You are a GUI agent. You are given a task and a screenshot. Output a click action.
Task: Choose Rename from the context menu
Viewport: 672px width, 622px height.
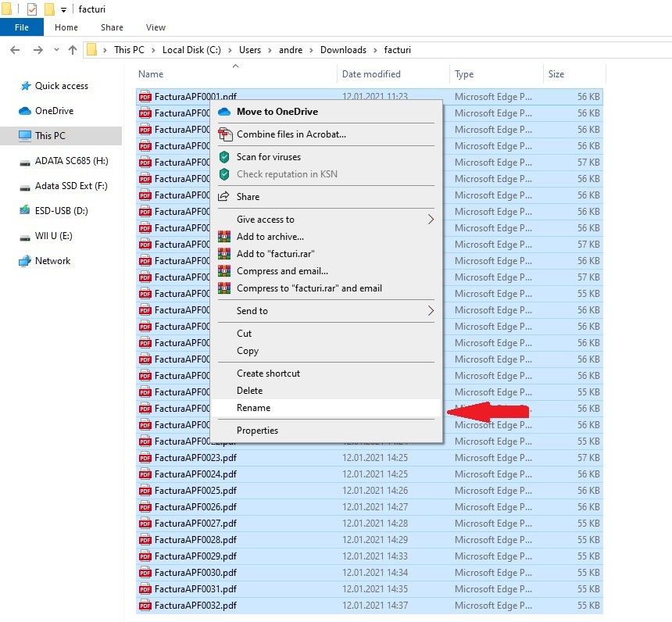point(253,408)
